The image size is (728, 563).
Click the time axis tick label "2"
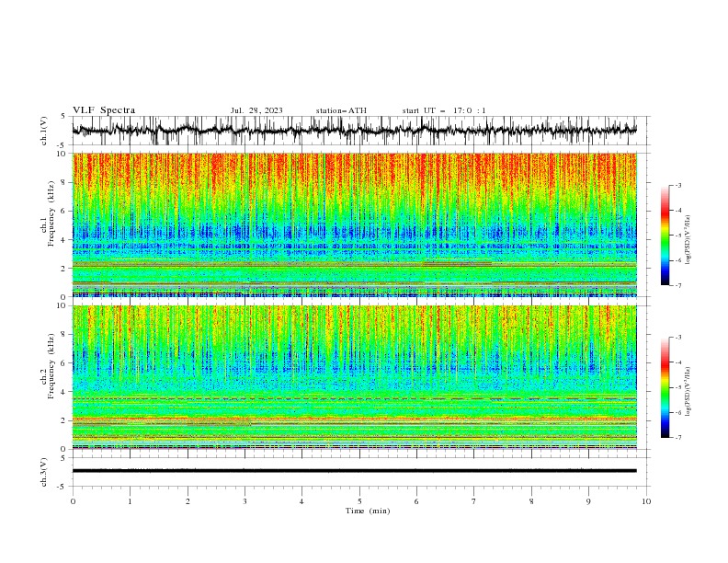(188, 501)
